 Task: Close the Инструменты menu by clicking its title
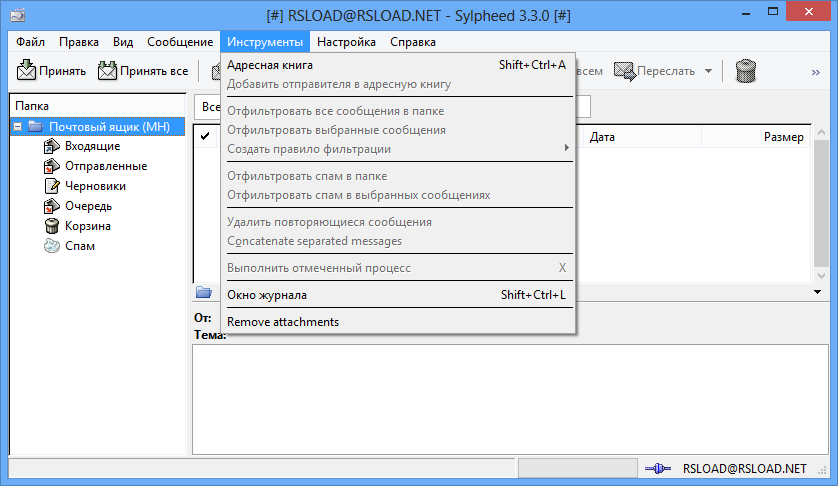coord(265,42)
